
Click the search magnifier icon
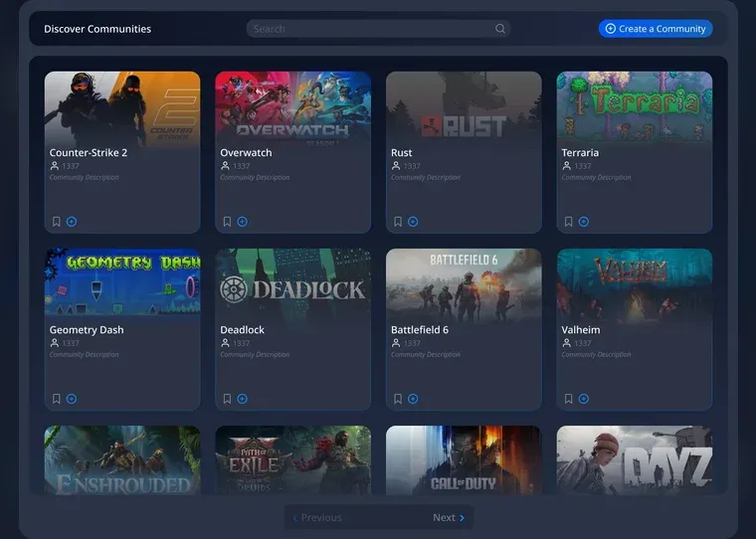coord(500,29)
